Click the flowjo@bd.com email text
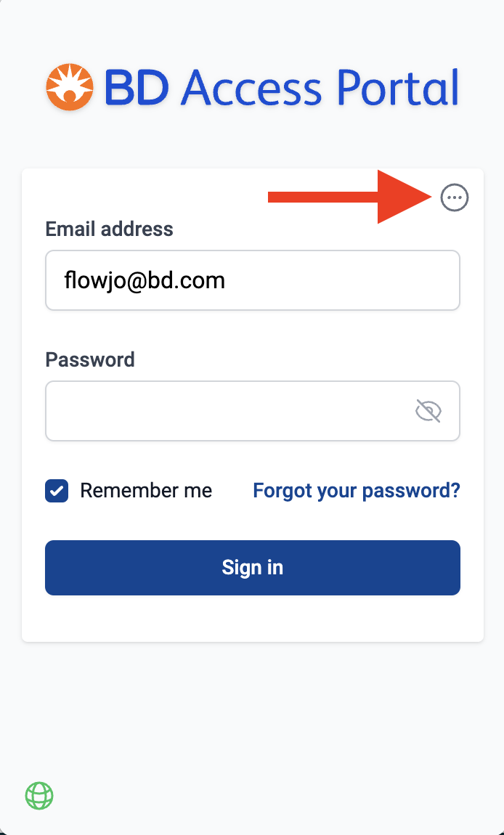Screen dimensions: 504x835 tap(145, 280)
